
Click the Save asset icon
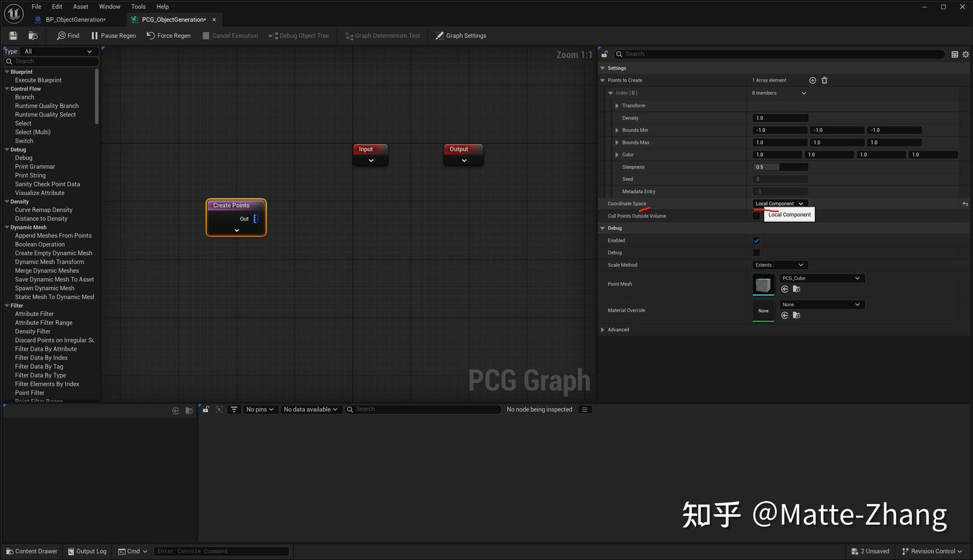12,35
